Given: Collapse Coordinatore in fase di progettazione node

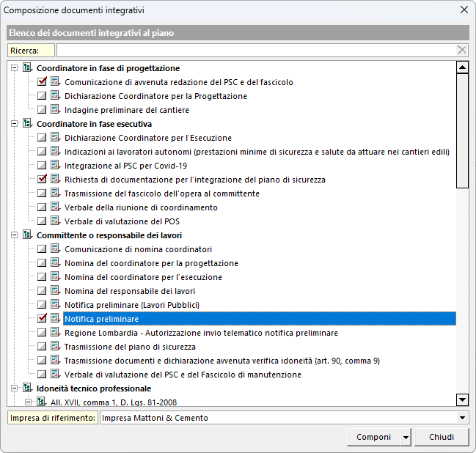Looking at the screenshot, I should point(15,68).
